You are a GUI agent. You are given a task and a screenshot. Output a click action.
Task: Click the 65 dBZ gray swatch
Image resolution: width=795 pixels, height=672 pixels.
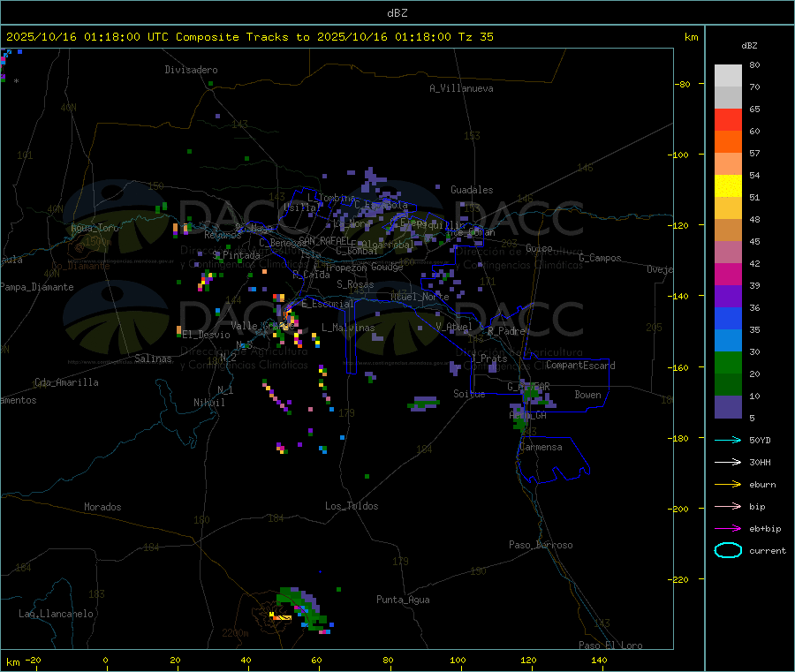pos(728,98)
